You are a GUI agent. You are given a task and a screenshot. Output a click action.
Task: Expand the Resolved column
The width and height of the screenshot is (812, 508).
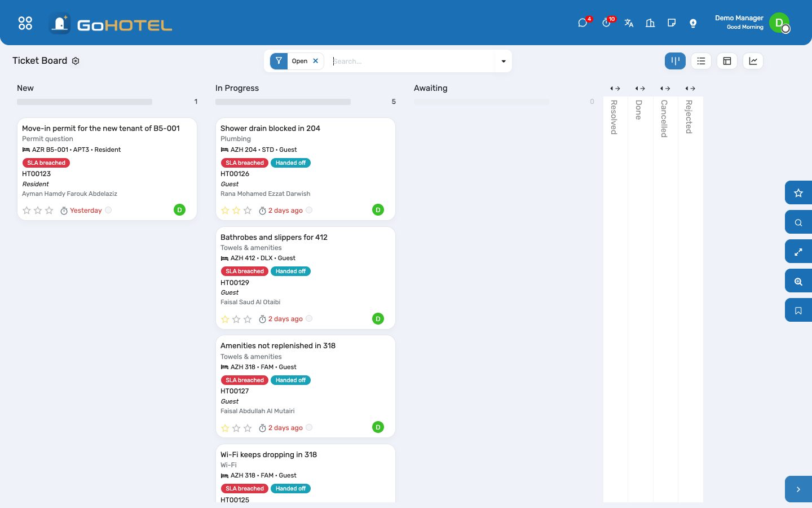[615, 89]
